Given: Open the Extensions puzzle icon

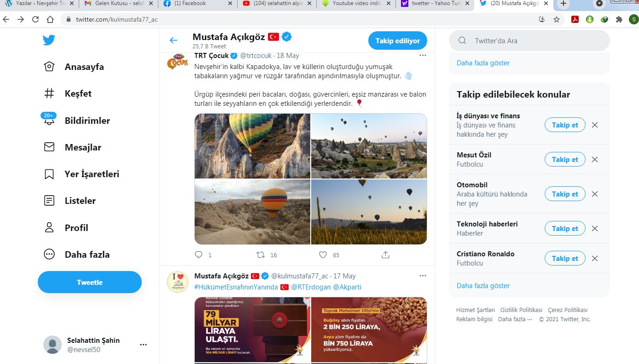Looking at the screenshot, I should [619, 19].
